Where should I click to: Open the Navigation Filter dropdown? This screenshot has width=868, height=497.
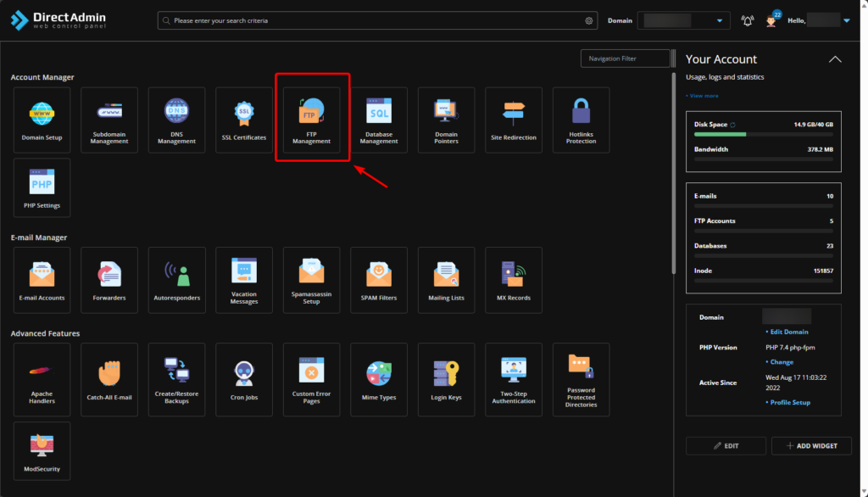click(626, 59)
